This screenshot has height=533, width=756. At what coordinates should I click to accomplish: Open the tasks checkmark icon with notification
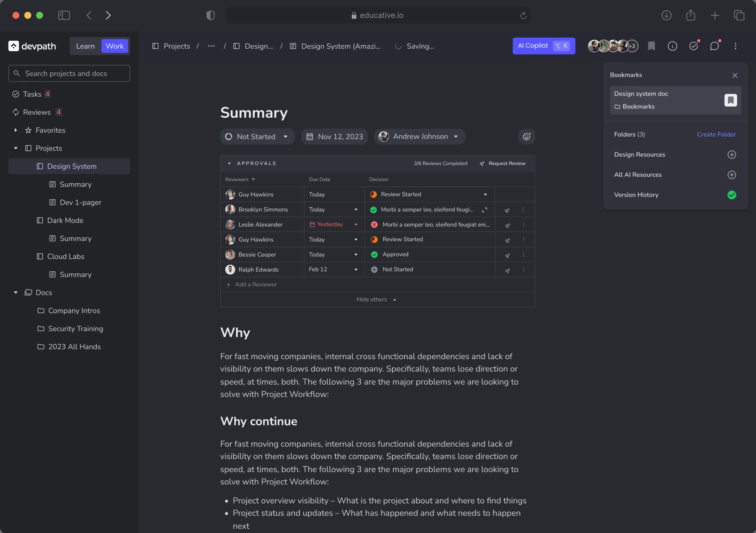(694, 46)
